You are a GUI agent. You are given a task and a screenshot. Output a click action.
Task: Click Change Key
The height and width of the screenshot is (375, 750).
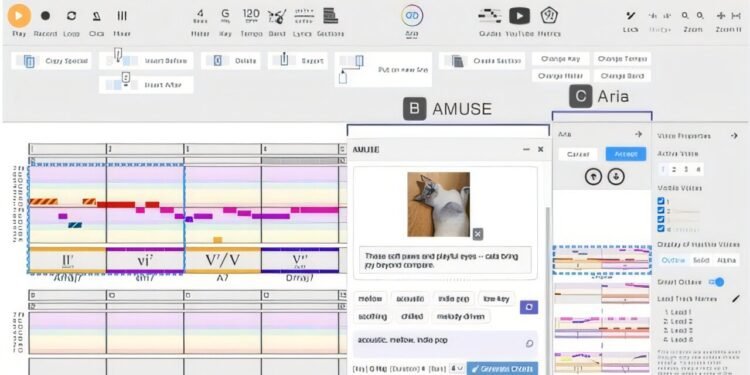pyautogui.click(x=560, y=59)
